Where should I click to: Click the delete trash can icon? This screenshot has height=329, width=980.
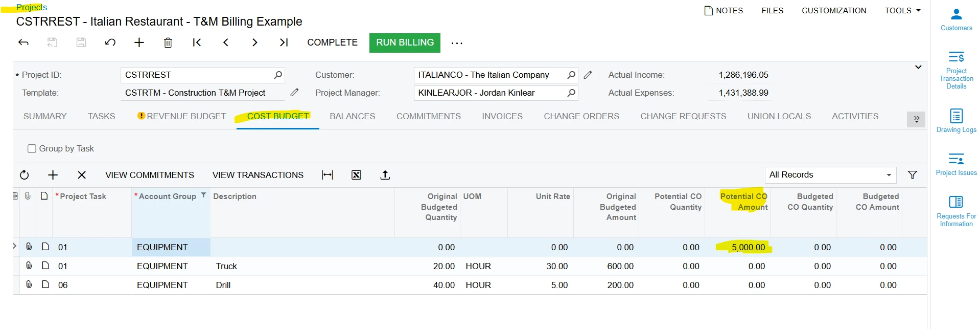click(x=168, y=42)
